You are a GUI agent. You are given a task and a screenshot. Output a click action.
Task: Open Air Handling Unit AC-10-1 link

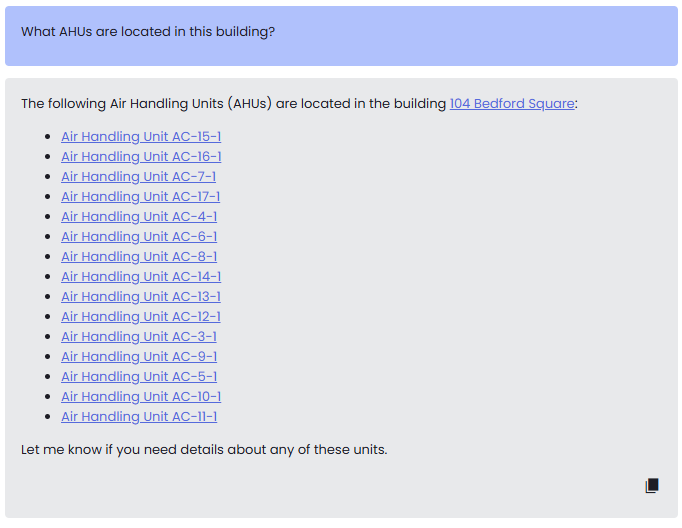[141, 397]
